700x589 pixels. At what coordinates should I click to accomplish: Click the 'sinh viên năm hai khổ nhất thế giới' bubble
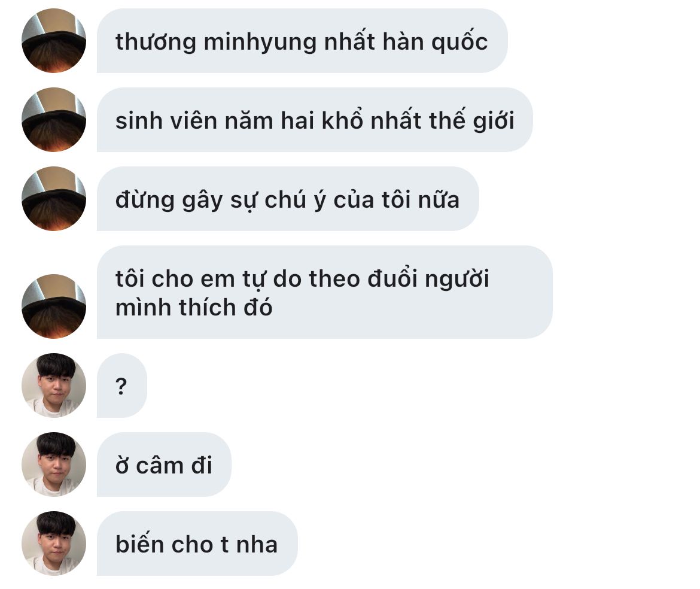315,120
